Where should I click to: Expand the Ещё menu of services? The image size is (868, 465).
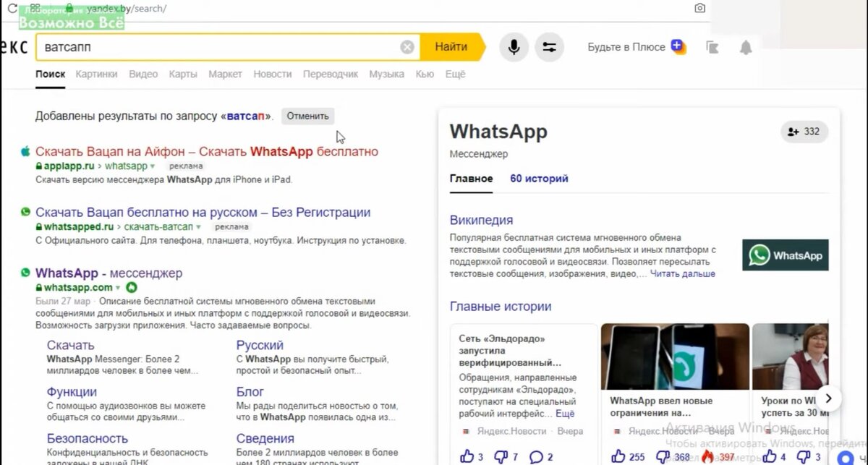[455, 74]
